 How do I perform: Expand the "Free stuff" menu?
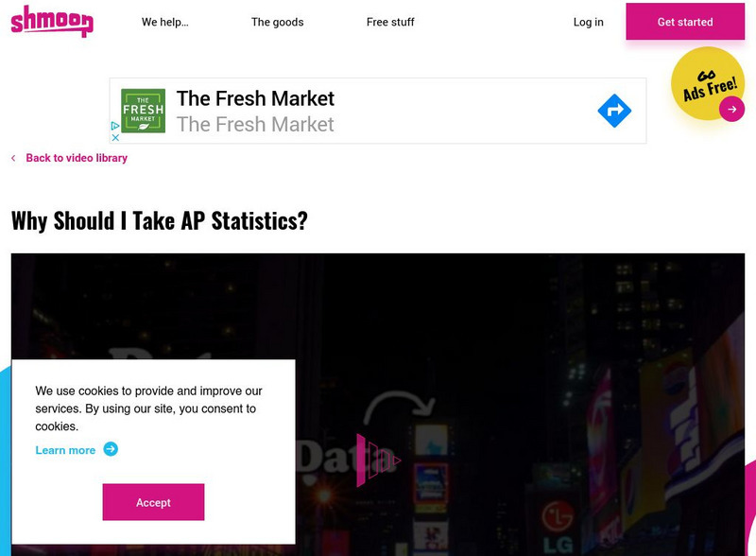(x=390, y=22)
